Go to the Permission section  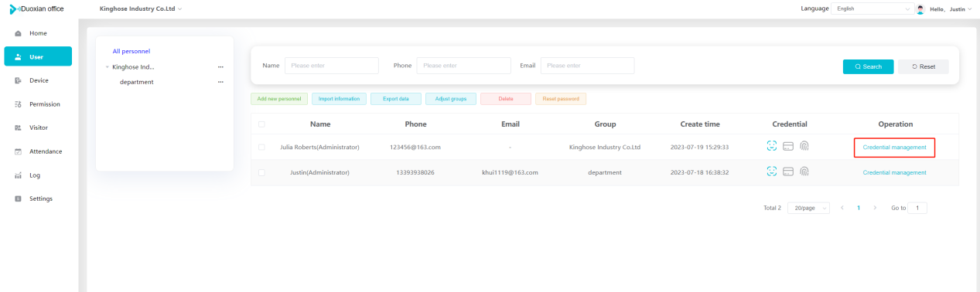pos(38,104)
